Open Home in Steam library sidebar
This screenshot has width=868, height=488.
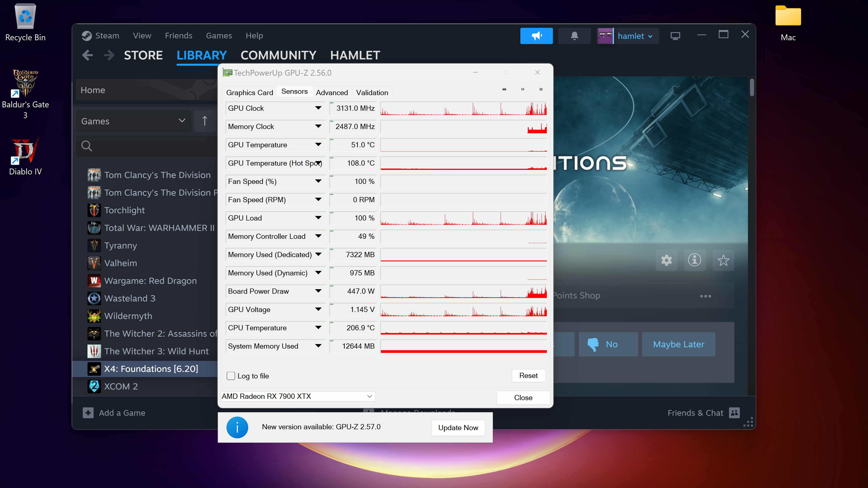[x=146, y=90]
